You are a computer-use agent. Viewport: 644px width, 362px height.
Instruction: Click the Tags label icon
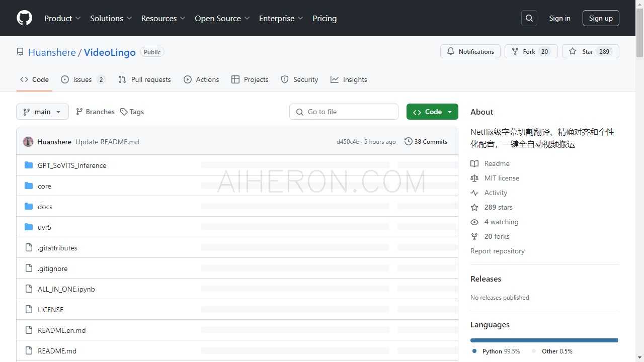point(124,112)
